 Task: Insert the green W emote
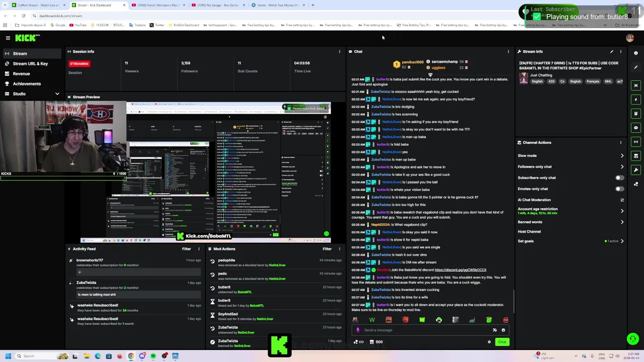pos(372,320)
